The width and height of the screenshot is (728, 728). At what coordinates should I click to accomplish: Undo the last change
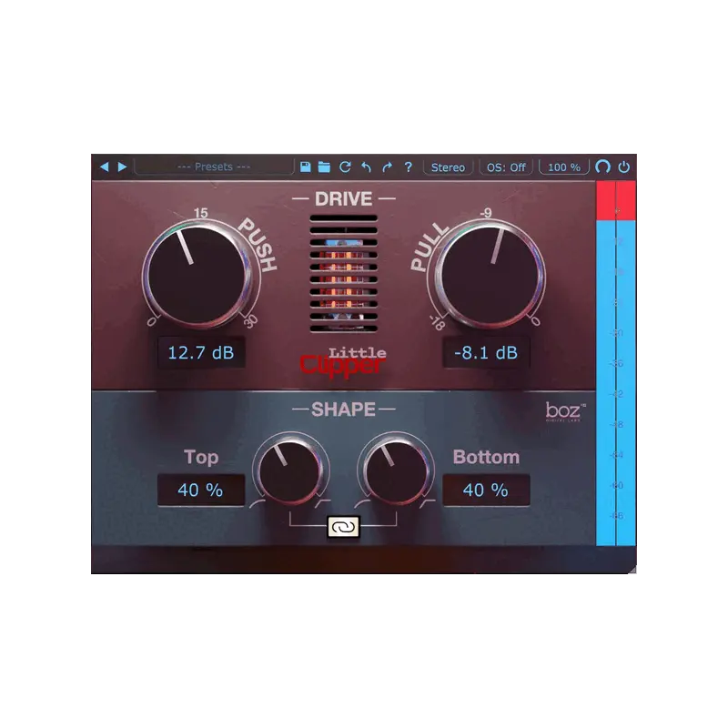(367, 167)
